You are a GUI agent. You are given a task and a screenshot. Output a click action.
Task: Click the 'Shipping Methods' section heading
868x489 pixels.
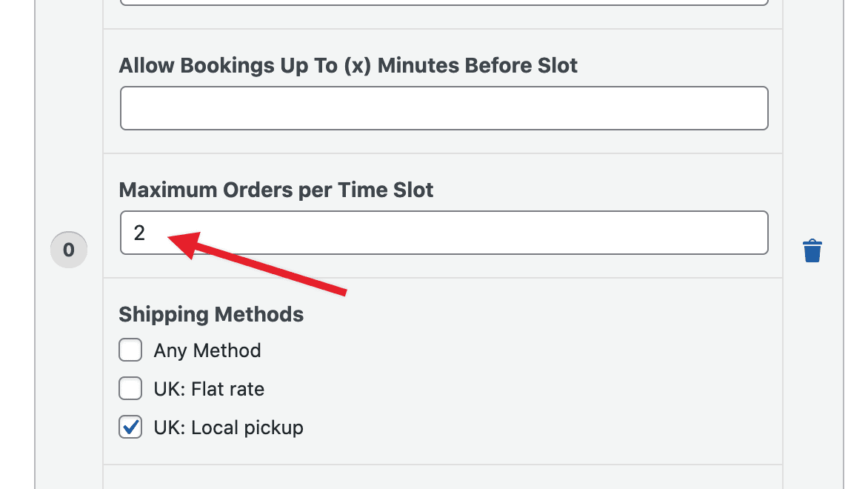pyautogui.click(x=211, y=314)
